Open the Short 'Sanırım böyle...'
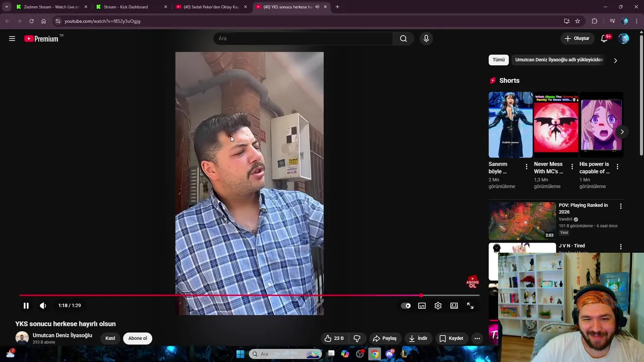This screenshot has width=644, height=362. (x=510, y=125)
